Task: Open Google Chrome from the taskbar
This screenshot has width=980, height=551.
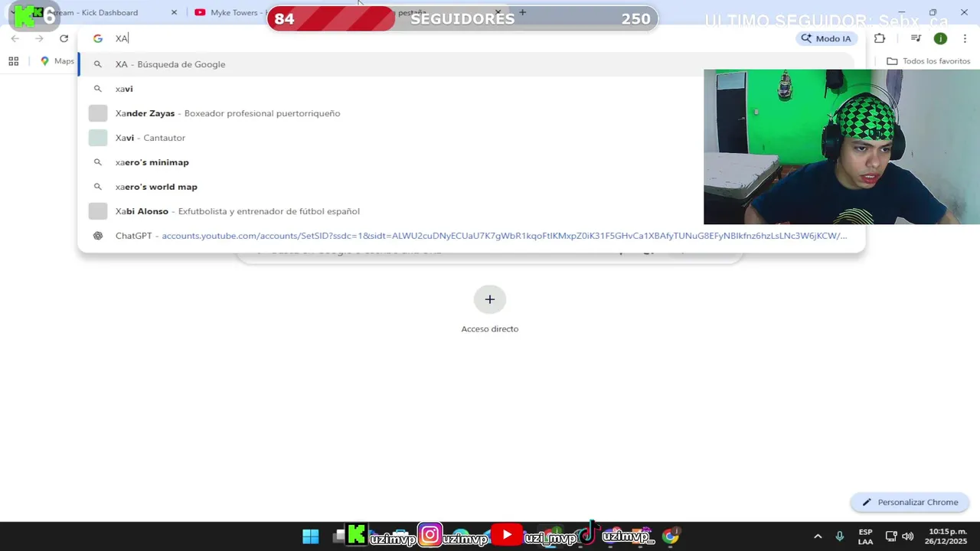Action: pyautogui.click(x=671, y=536)
